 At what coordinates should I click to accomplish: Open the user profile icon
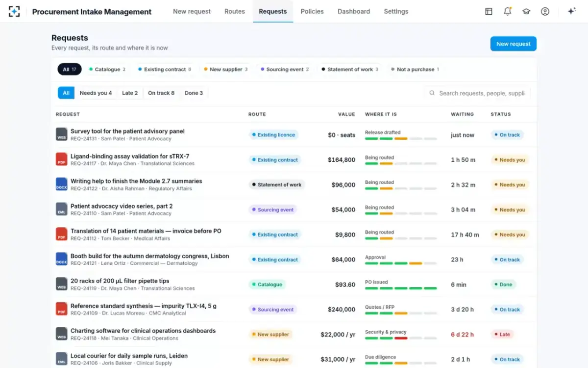pyautogui.click(x=545, y=11)
